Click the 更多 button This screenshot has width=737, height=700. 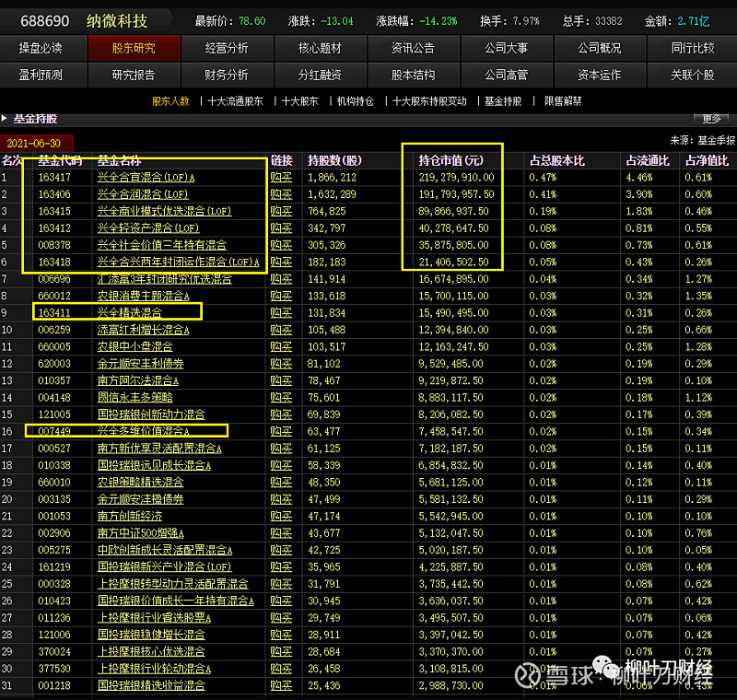711,119
